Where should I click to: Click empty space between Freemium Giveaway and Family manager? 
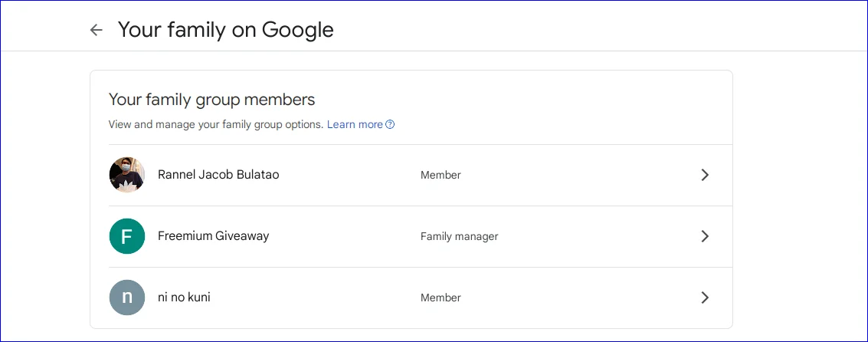[x=344, y=237]
